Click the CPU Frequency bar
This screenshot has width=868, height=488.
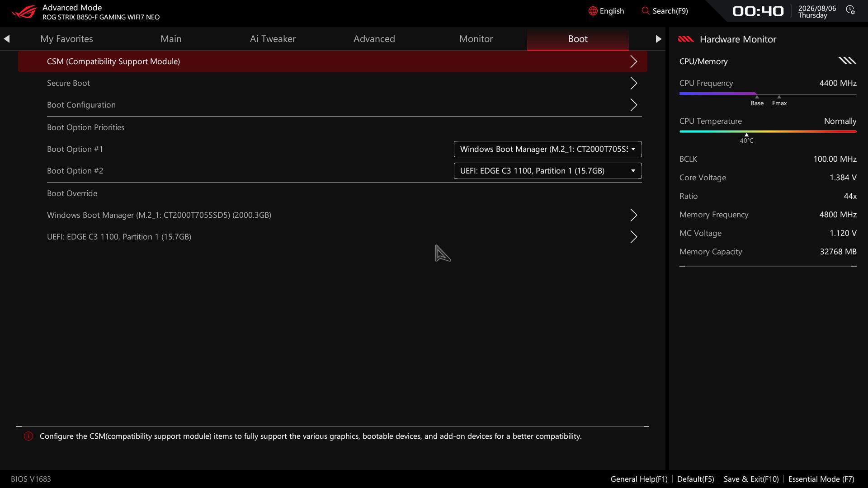pyautogui.click(x=768, y=94)
